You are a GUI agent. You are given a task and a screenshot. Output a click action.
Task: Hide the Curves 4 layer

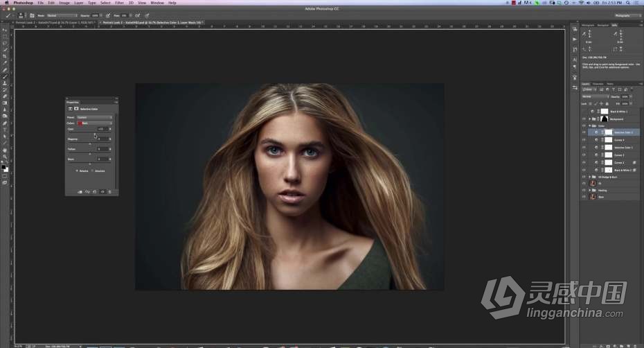click(x=584, y=140)
